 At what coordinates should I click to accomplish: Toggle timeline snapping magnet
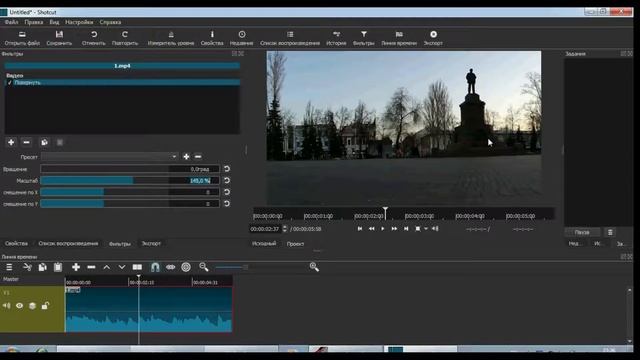pyautogui.click(x=155, y=267)
